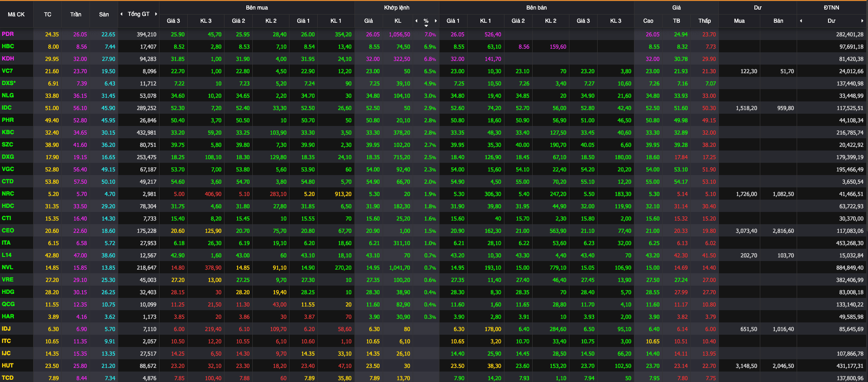Open stock code IDC
The image size is (868, 382).
pos(7,108)
